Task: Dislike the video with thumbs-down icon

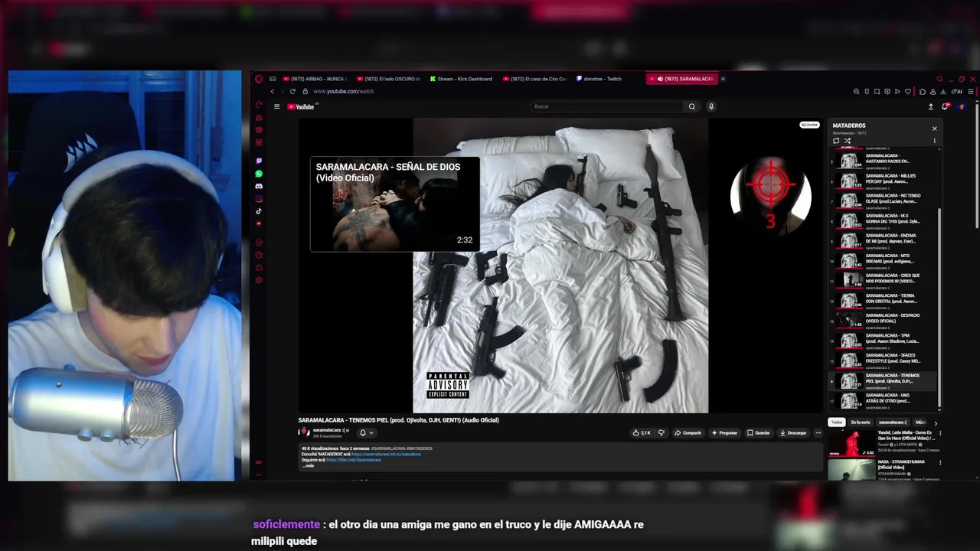Action: pyautogui.click(x=661, y=432)
